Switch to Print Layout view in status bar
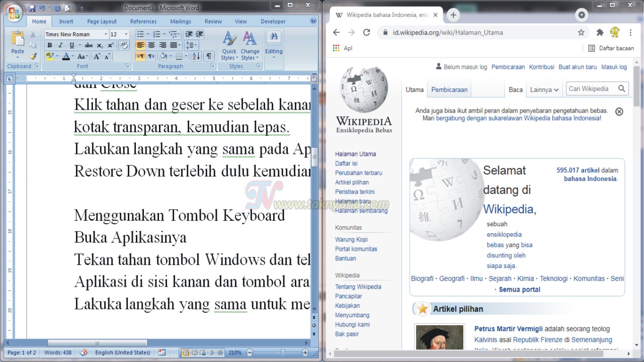644x362 pixels. (186, 352)
